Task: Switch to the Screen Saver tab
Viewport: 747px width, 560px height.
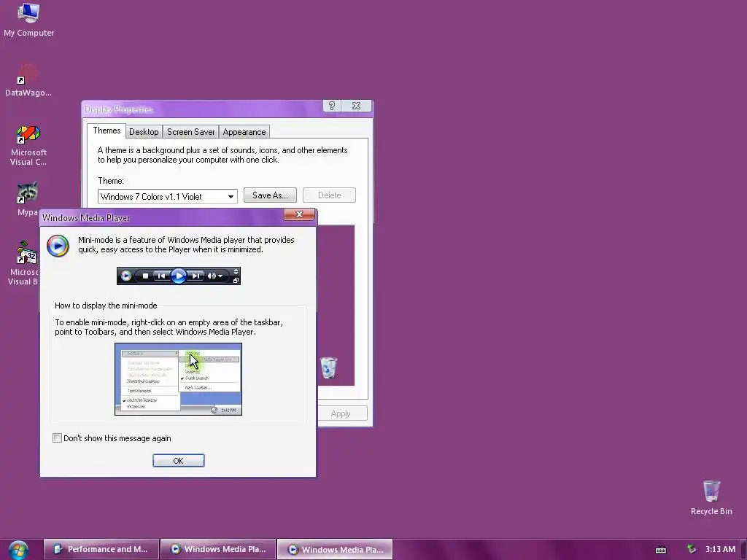Action: click(x=190, y=132)
